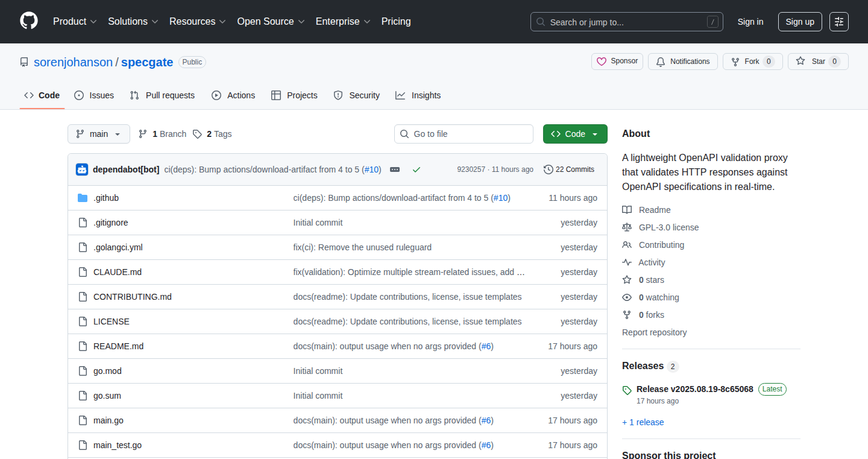
Task: Click Report repository
Action: [x=654, y=332]
